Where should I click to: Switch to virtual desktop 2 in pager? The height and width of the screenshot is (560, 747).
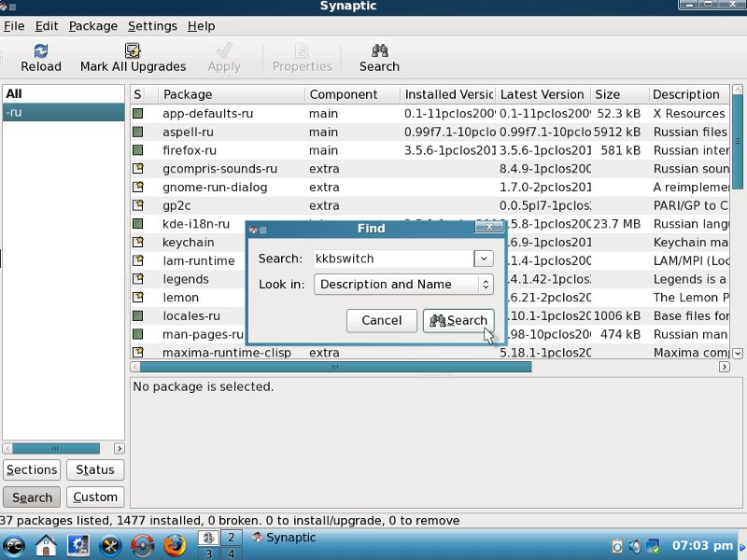pyautogui.click(x=230, y=537)
